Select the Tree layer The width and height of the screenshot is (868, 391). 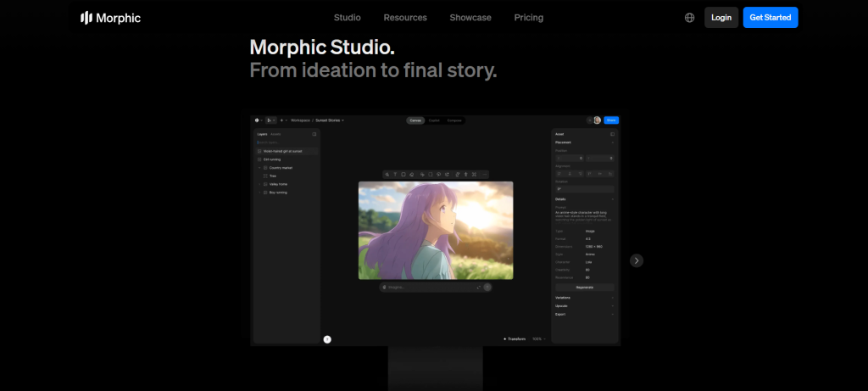pos(272,176)
